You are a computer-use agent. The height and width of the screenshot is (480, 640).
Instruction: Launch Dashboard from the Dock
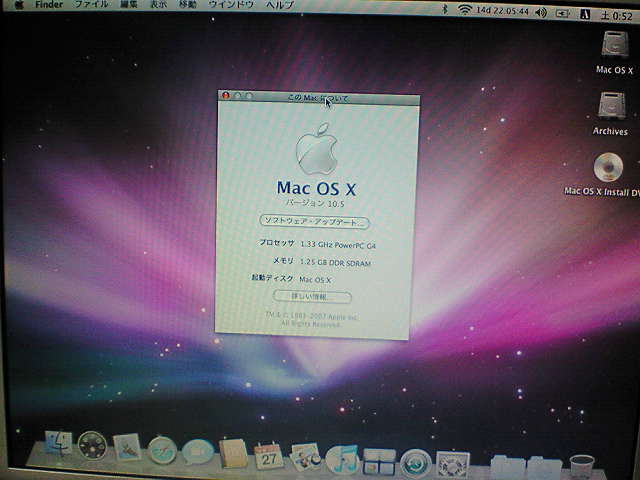[92, 446]
